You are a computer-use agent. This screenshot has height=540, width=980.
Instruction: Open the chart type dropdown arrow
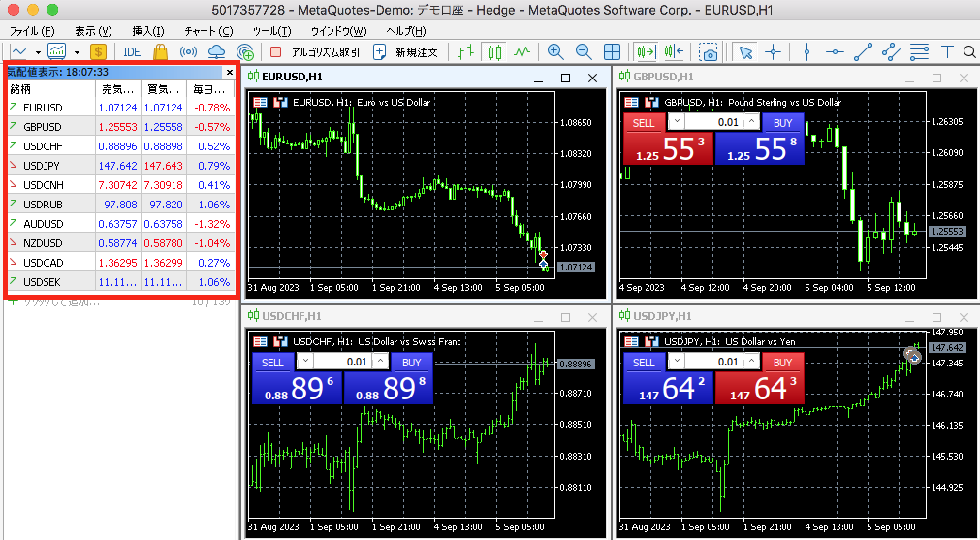coord(38,52)
